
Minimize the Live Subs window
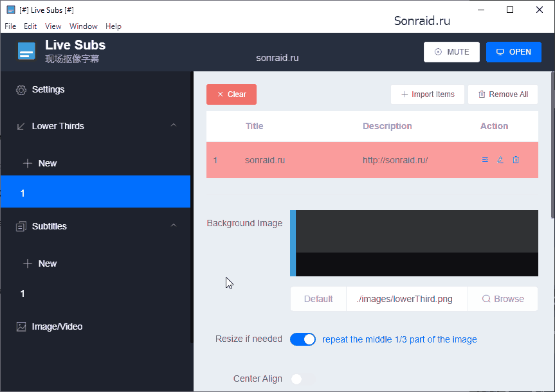tap(480, 10)
